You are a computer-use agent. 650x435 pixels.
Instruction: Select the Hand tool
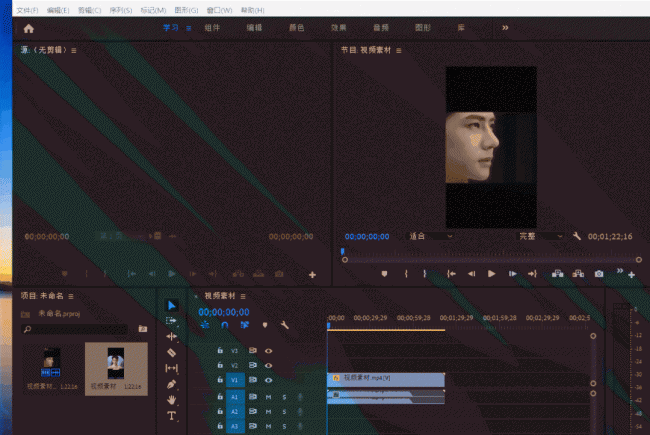pos(171,400)
